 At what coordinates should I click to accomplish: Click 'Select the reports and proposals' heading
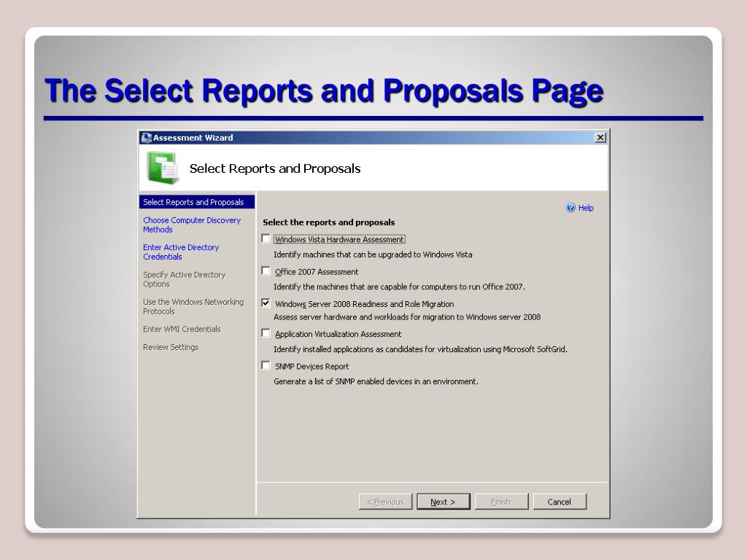pyautogui.click(x=329, y=222)
